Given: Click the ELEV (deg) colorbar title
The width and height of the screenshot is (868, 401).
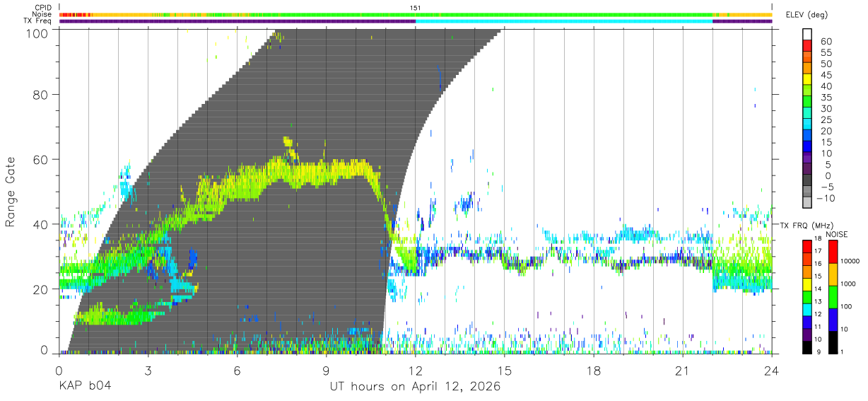Looking at the screenshot, I should 807,15.
